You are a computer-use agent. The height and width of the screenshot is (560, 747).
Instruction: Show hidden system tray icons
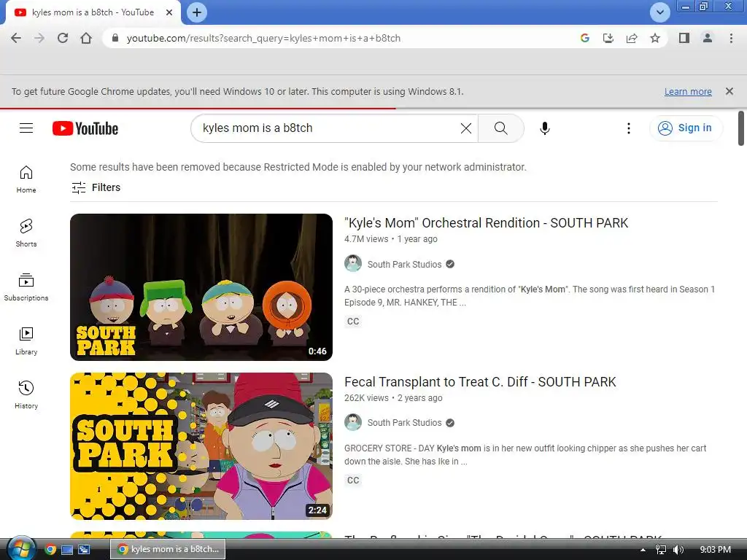click(x=643, y=550)
